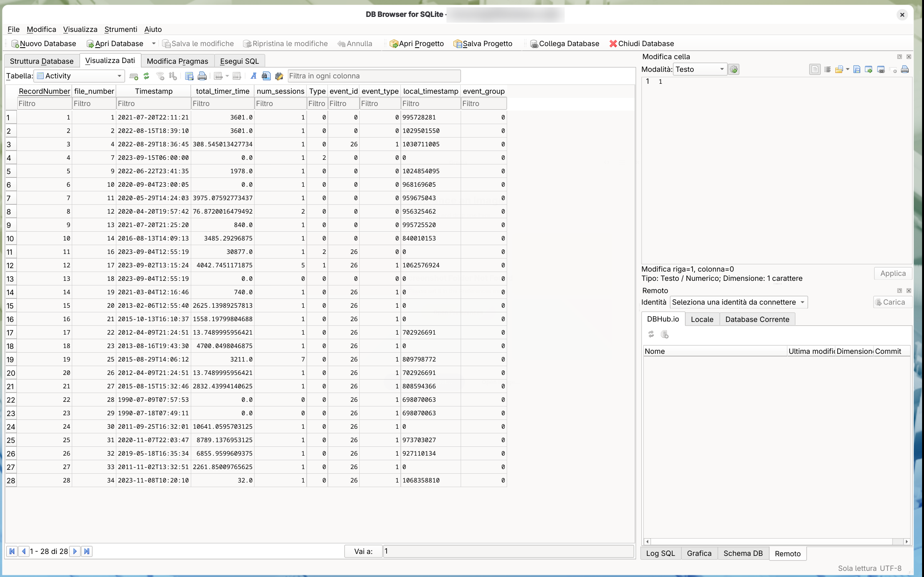Click the clear all filters funnel icon
Image resolution: width=924 pixels, height=577 pixels.
click(160, 76)
